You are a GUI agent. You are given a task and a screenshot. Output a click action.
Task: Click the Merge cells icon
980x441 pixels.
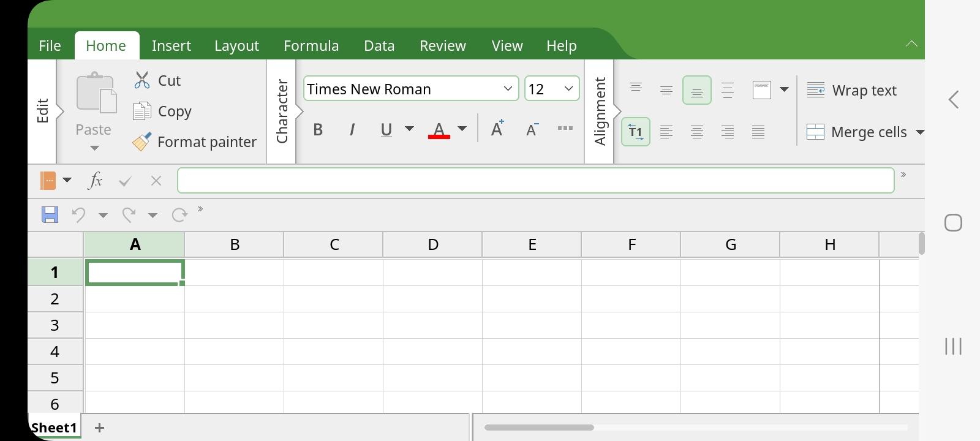[x=815, y=132]
